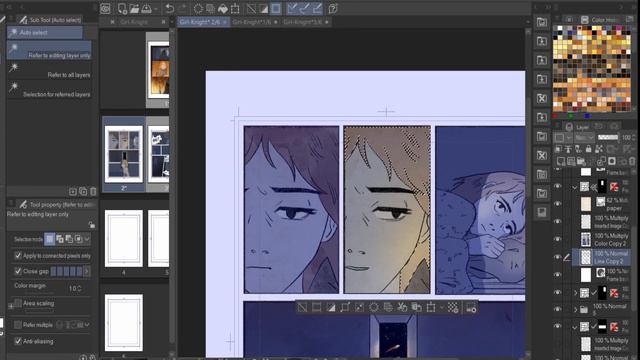Switch to Girl-Knight 3/6 canvas tab
The height and width of the screenshot is (360, 640).
click(306, 22)
